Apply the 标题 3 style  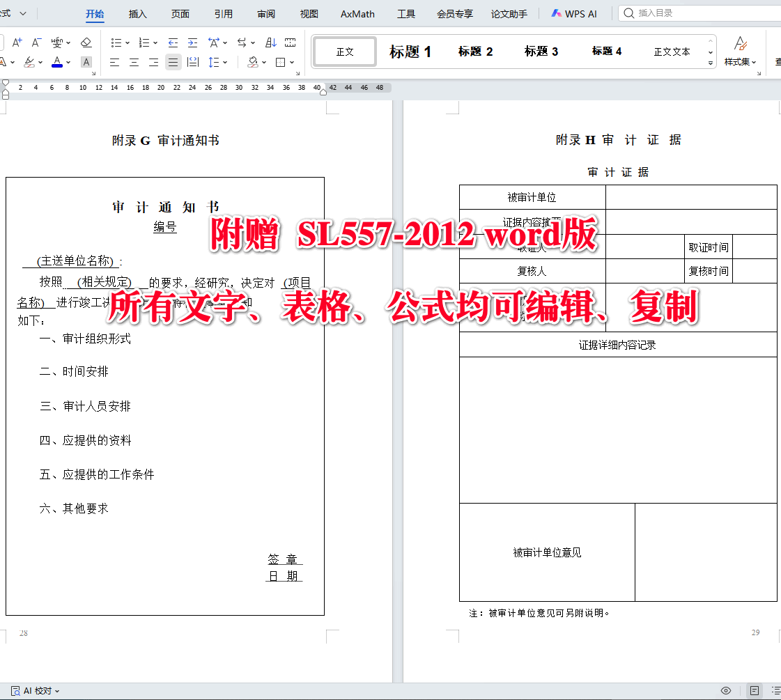click(541, 52)
